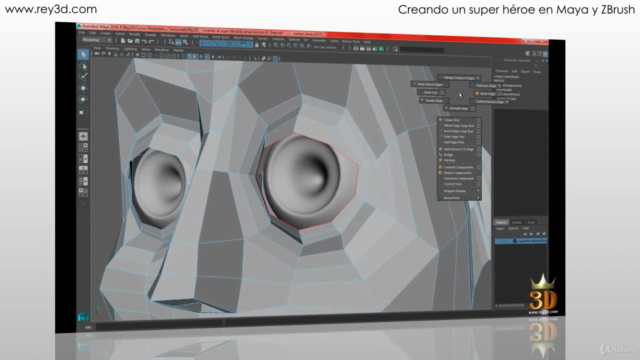Save the scene using toolbar icon
Screen dimensions: 640x360
click(137, 41)
